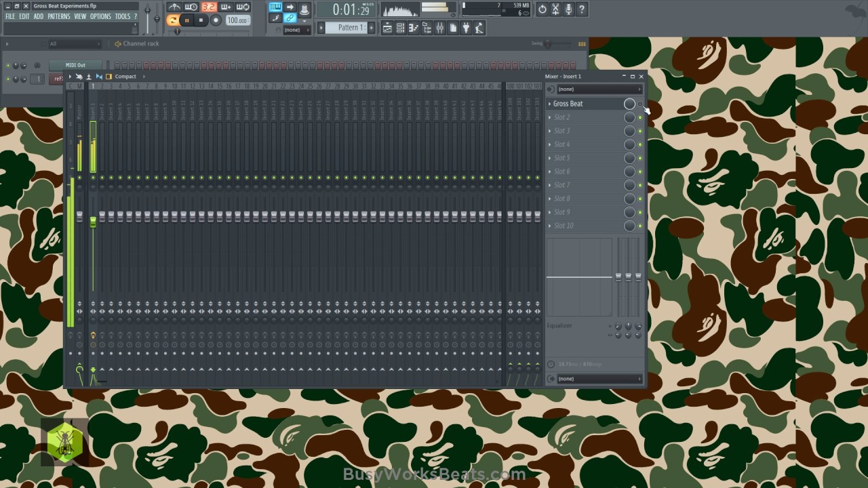Toggle the loop recording icon
This screenshot has height=488, width=868.
click(x=243, y=7)
